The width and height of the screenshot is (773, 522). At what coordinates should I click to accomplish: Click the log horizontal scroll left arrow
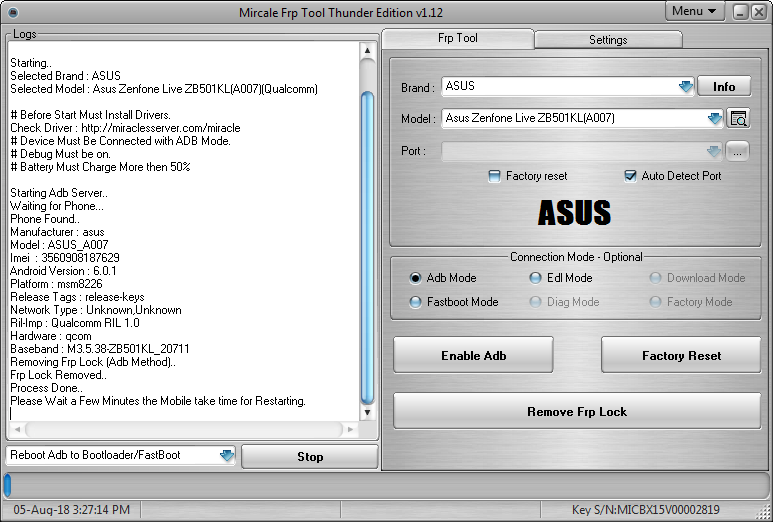coord(17,429)
